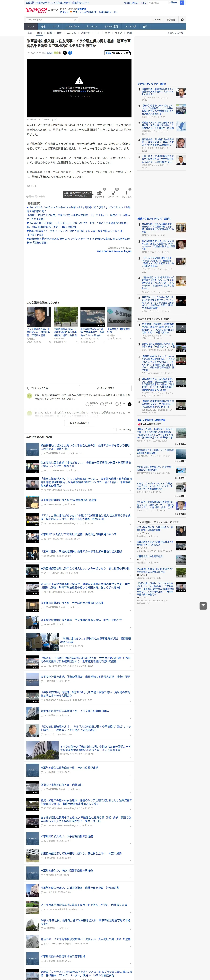Screen dimensions: 210x980
Task: Click the first commenter's avatar icon
Action: (x=29, y=396)
